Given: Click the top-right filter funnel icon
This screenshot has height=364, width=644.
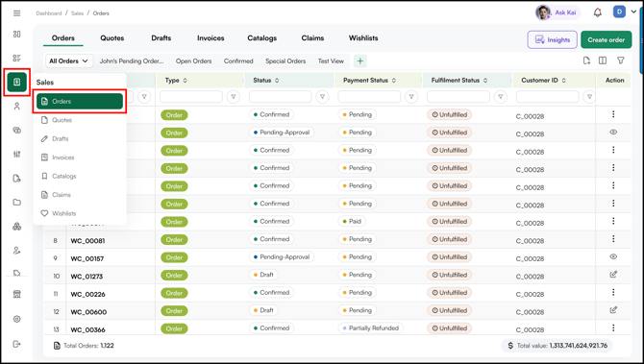Looking at the screenshot, I should click(621, 61).
